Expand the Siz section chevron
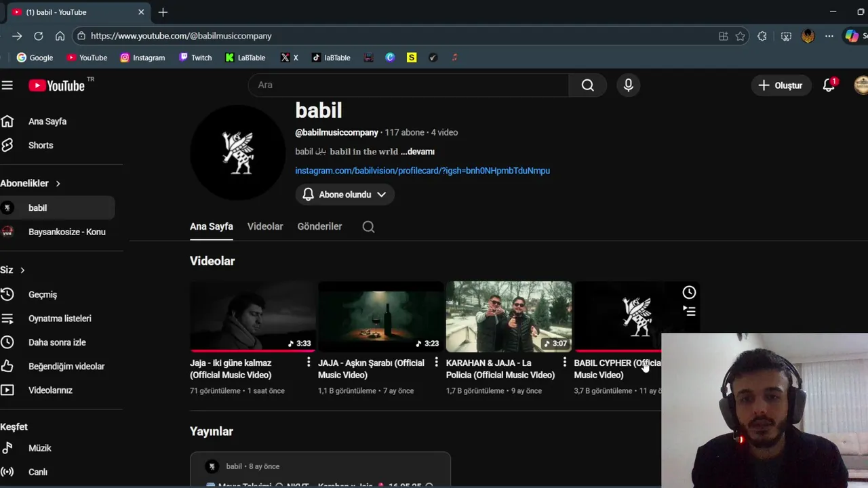The image size is (868, 488). (x=22, y=270)
